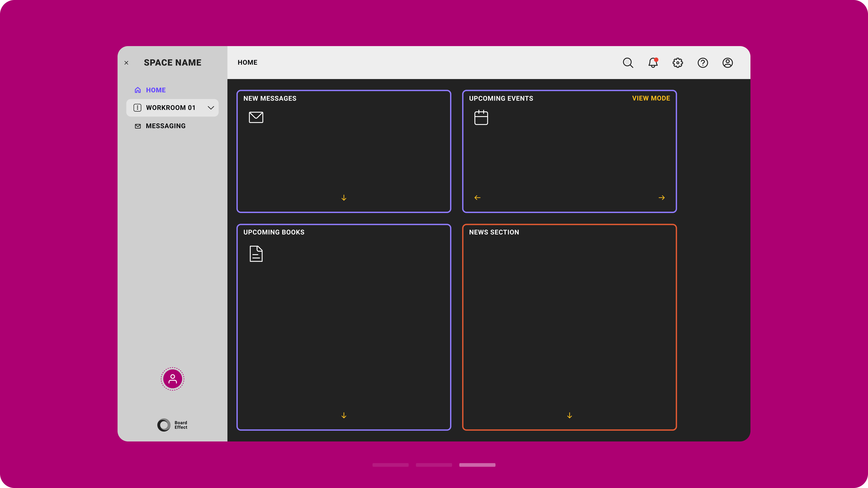Go to next events with right arrow

pos(661,198)
